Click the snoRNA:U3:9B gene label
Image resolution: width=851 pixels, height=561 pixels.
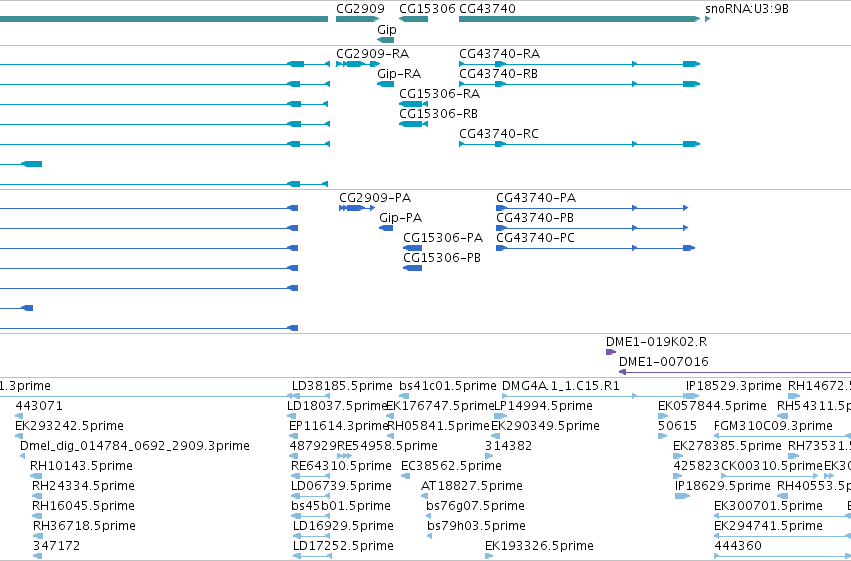[x=747, y=9]
